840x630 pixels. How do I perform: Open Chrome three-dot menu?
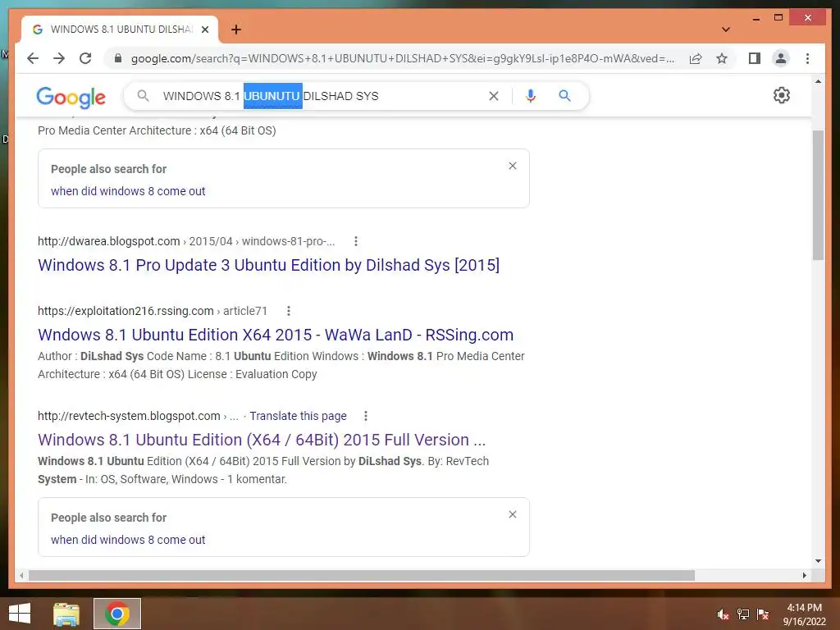[x=807, y=58]
